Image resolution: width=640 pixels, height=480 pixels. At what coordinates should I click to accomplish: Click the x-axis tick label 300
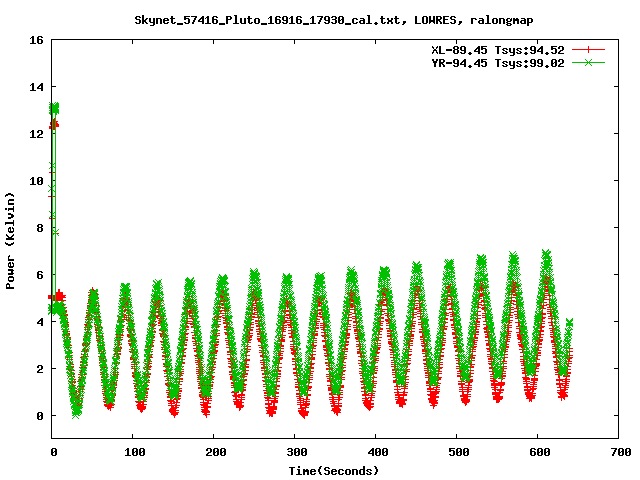pyautogui.click(x=297, y=452)
